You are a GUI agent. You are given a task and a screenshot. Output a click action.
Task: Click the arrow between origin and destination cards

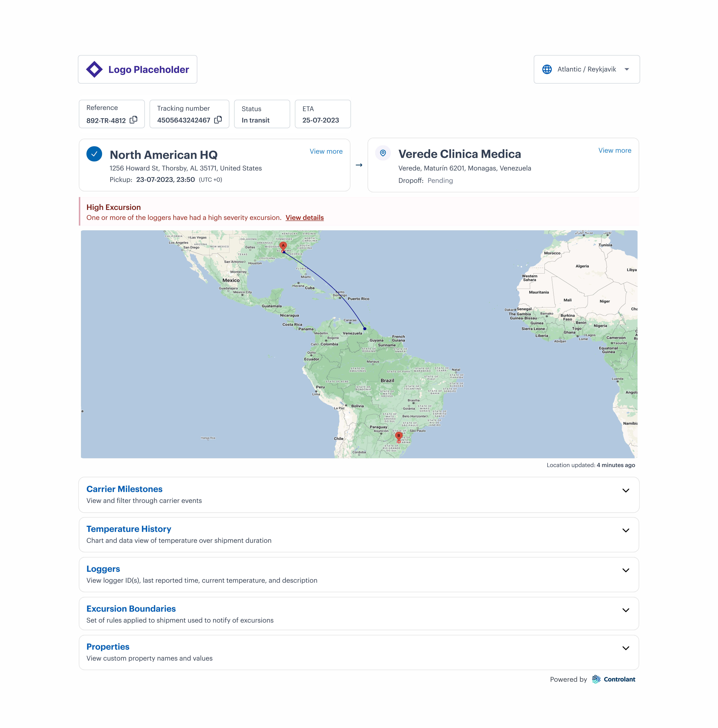click(x=359, y=165)
